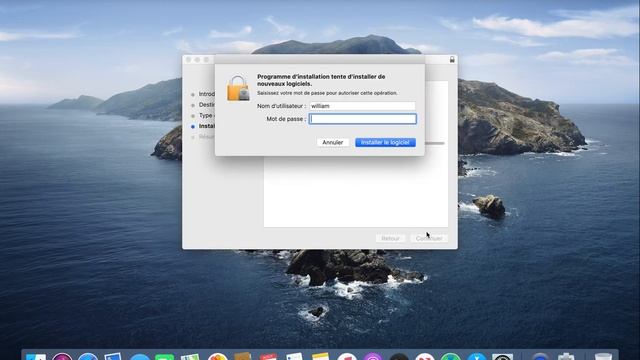Launch Siri from the Dock

tap(62, 357)
